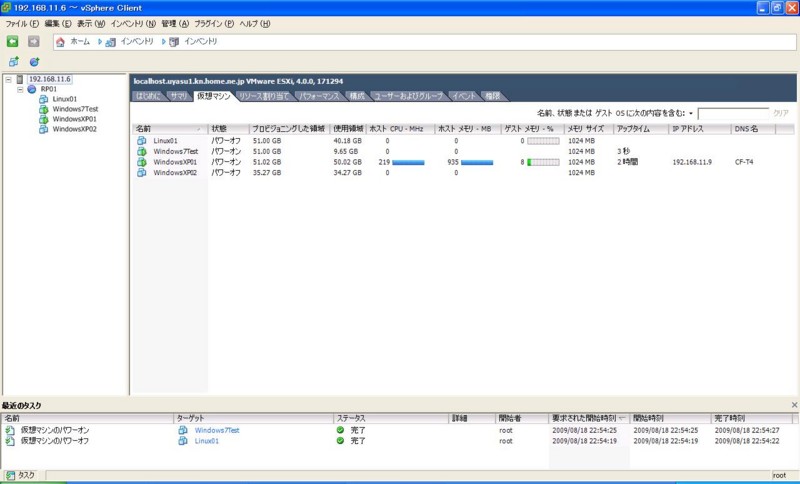The image size is (800, 484).
Task: Sort by the アップタイム column header
Action: (x=640, y=129)
